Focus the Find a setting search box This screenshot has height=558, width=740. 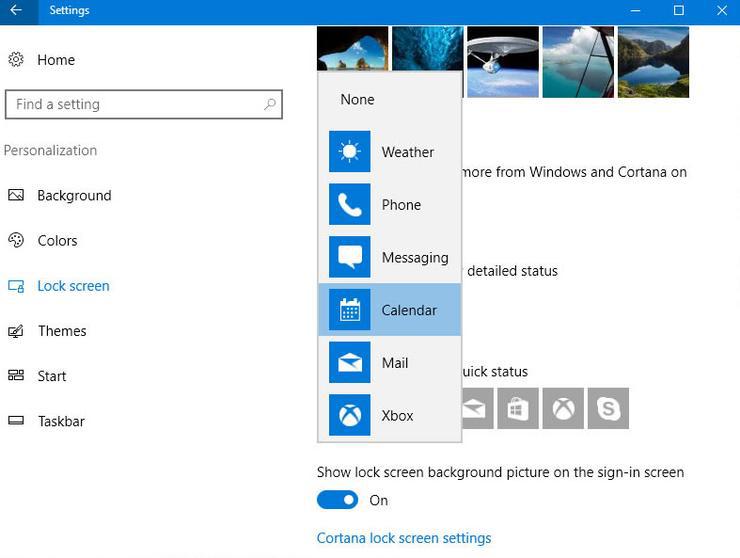click(x=143, y=104)
